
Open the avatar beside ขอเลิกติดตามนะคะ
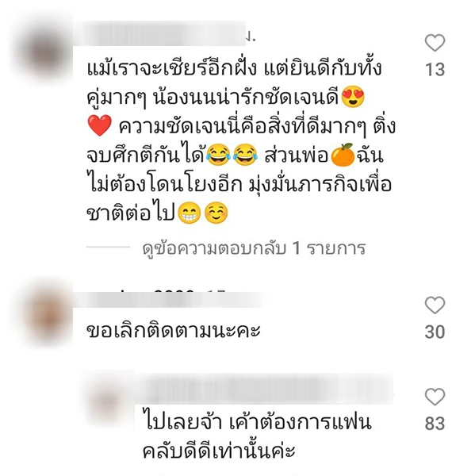(47, 314)
